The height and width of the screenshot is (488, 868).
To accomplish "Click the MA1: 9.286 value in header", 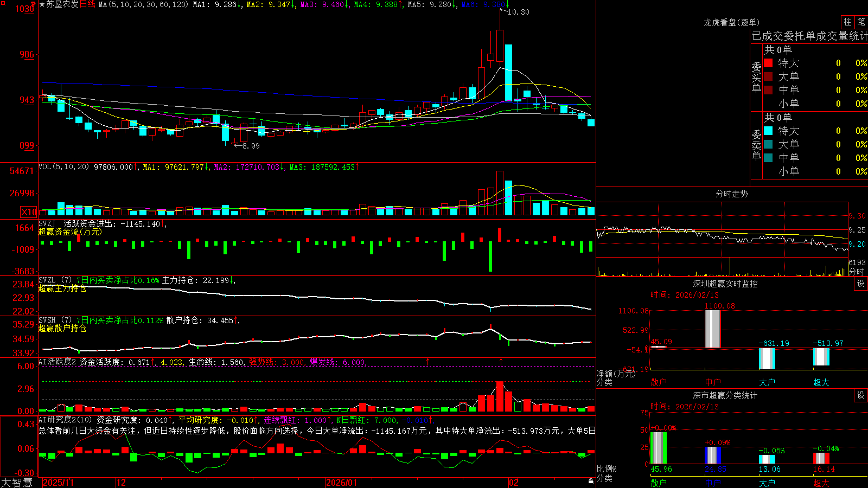I will pyautogui.click(x=217, y=4).
